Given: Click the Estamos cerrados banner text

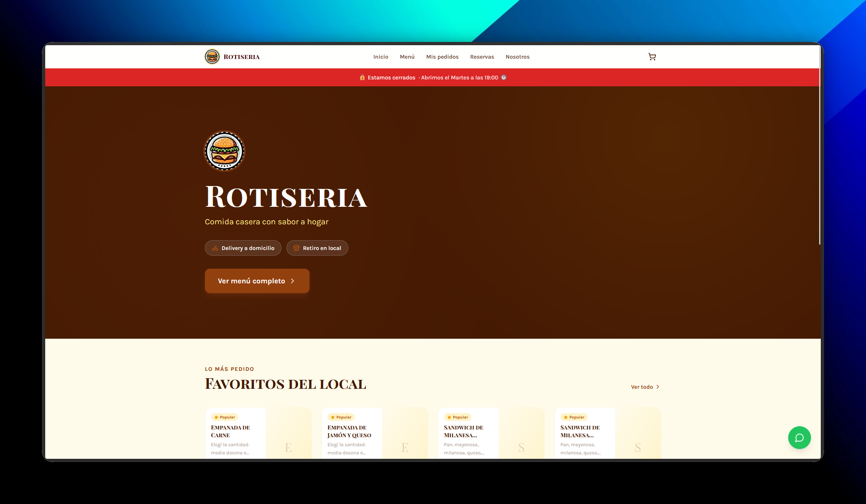Looking at the screenshot, I should tap(391, 77).
